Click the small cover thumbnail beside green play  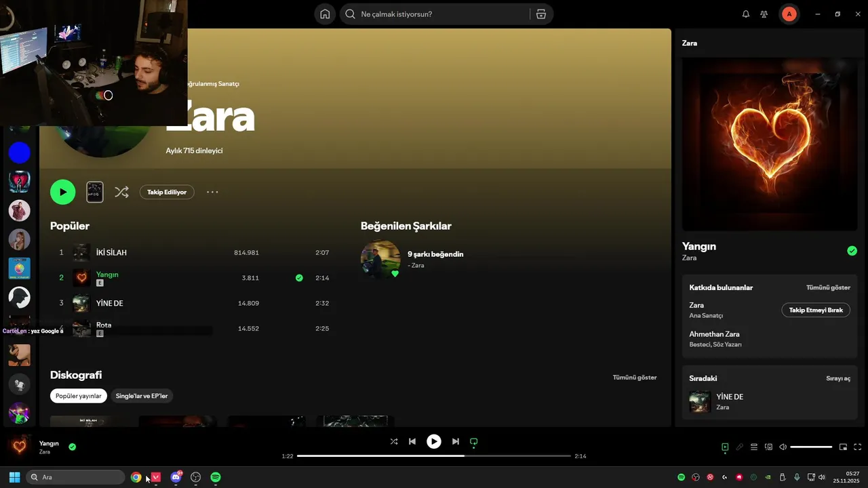point(95,192)
